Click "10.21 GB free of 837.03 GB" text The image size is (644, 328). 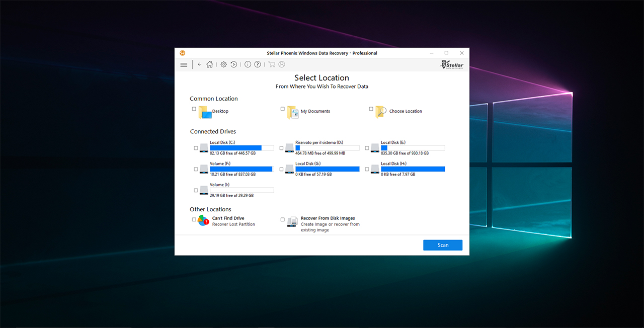(232, 175)
